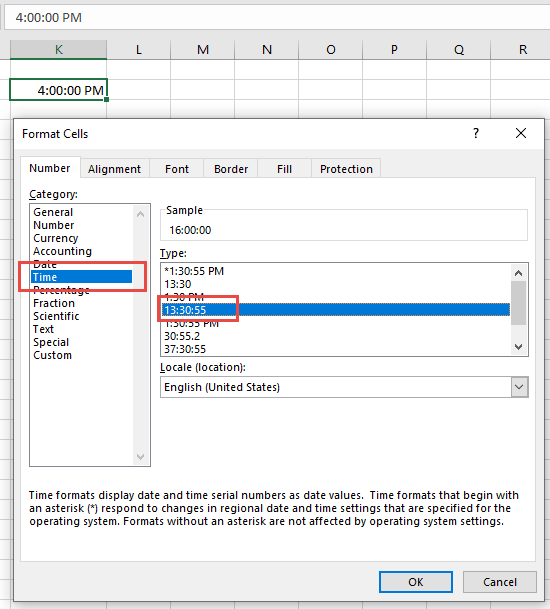This screenshot has width=550, height=609.
Task: Select the Text category
Action: (x=43, y=329)
